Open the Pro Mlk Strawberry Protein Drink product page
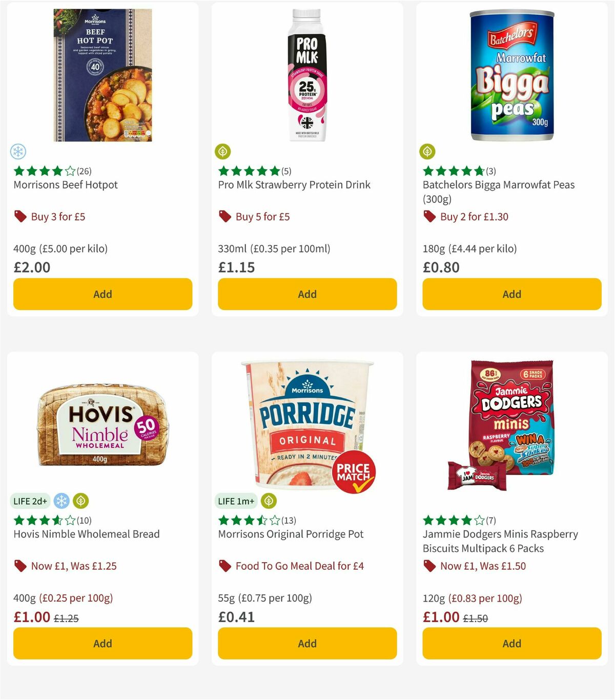The height and width of the screenshot is (700, 615). [x=293, y=184]
